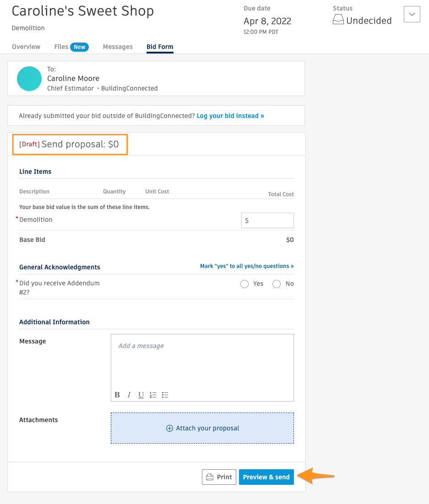Insert a numbered list in message
The image size is (429, 504).
153,395
